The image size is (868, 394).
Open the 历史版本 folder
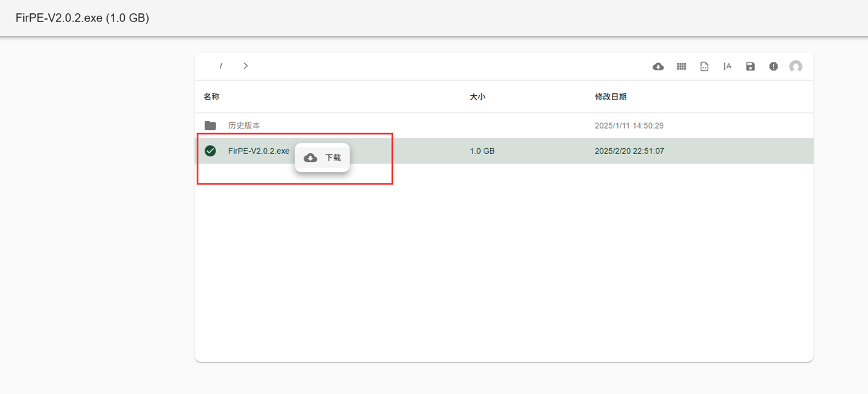click(244, 125)
